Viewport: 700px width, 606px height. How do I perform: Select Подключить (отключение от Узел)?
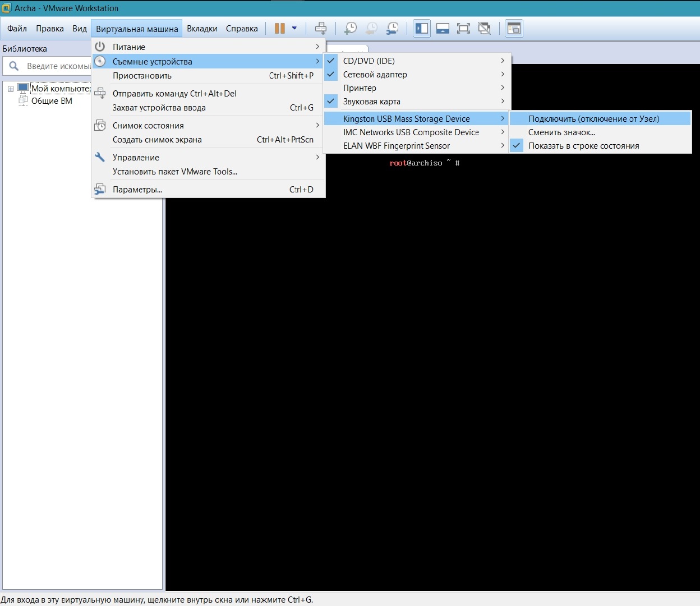point(601,118)
